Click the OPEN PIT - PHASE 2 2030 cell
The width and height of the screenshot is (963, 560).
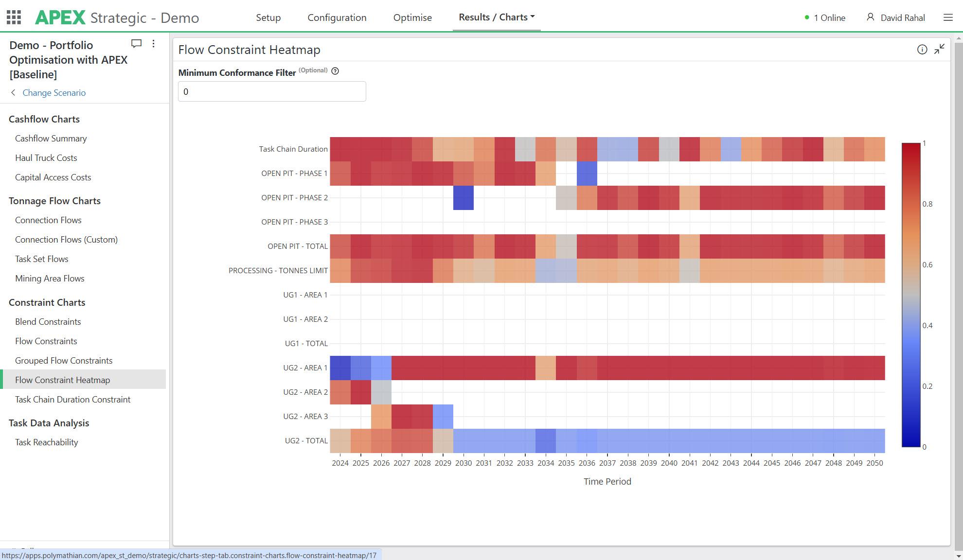click(x=464, y=198)
